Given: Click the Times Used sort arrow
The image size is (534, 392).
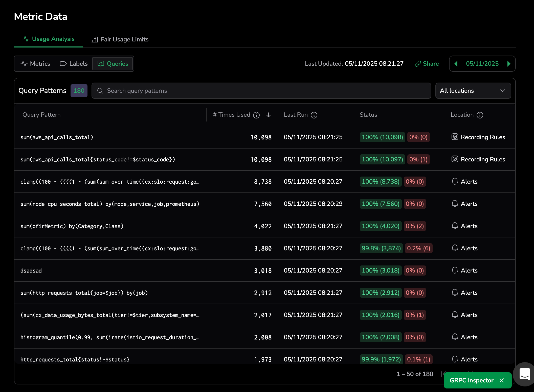Looking at the screenshot, I should [269, 115].
